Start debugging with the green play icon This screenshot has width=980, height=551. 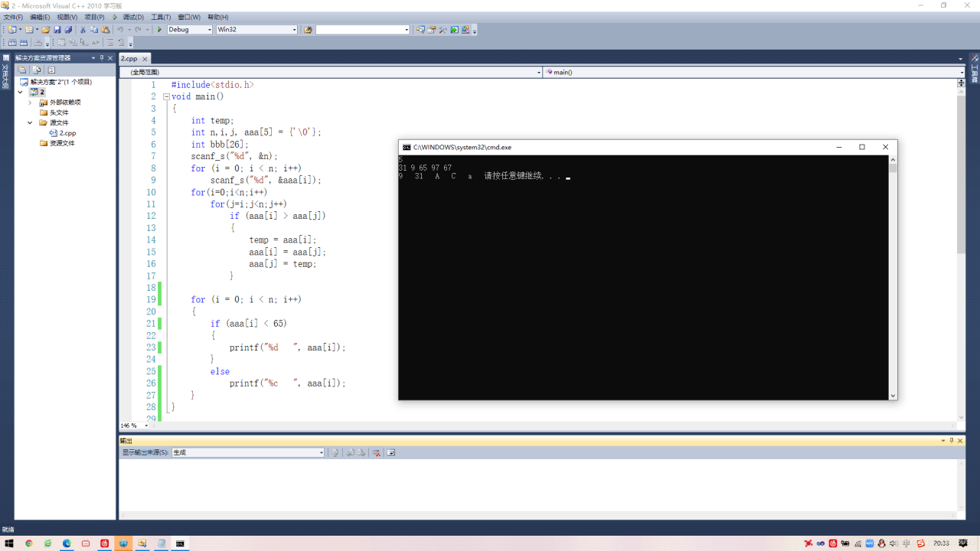pyautogui.click(x=159, y=30)
